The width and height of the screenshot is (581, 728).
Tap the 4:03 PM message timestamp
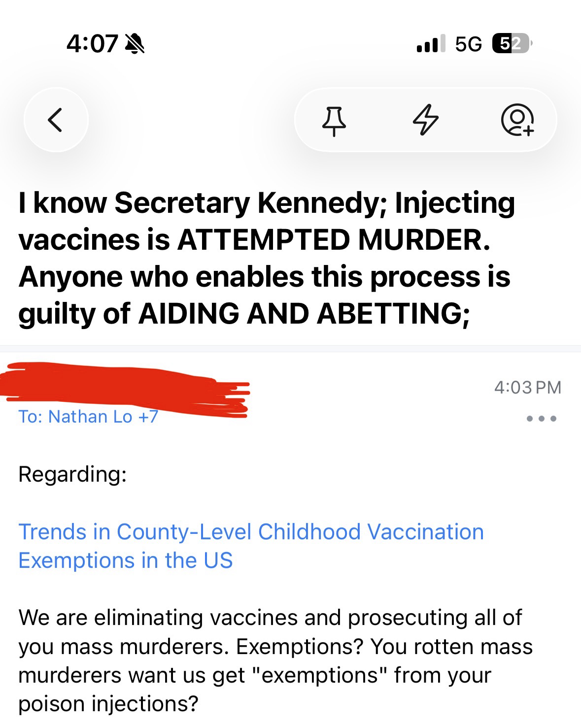tap(527, 388)
